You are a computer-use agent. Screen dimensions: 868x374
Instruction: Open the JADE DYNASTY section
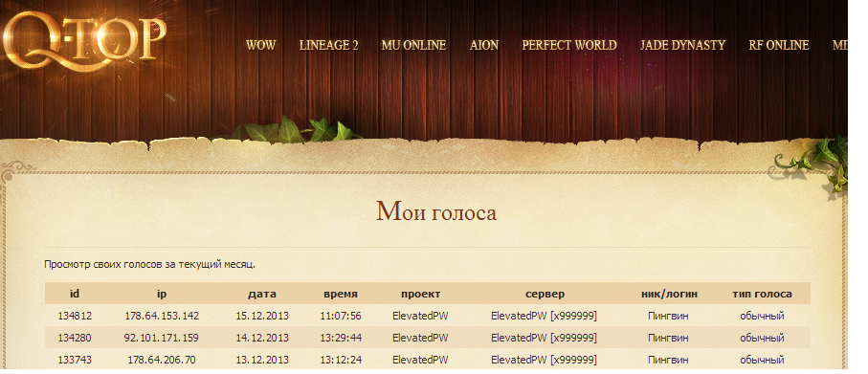[x=682, y=45]
